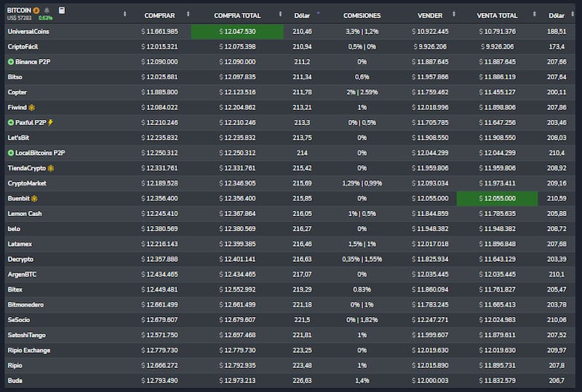Viewport: 582px width, 392px height.
Task: Select green highlighted $12.055.000 best sell cell
Action: 497,199
